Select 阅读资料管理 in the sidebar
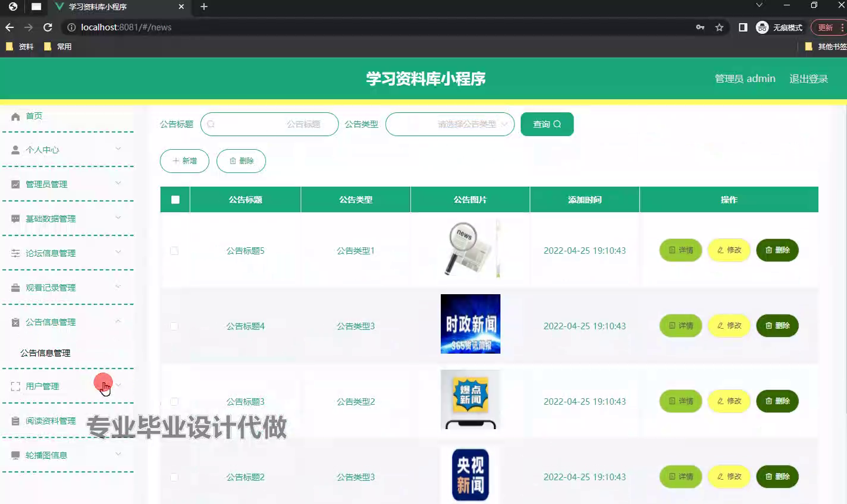The height and width of the screenshot is (504, 847). (x=51, y=421)
